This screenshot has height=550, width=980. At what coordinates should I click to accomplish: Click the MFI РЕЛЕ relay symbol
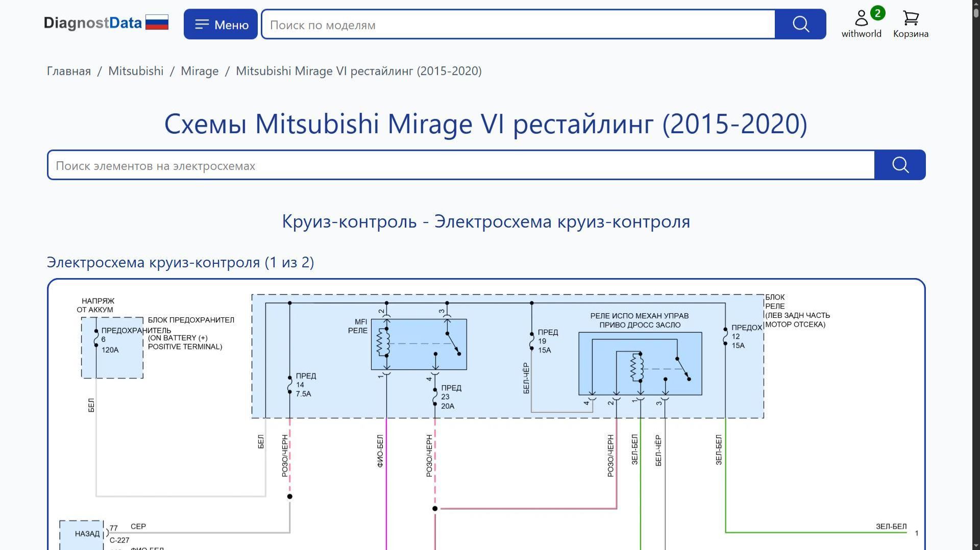[x=419, y=344]
